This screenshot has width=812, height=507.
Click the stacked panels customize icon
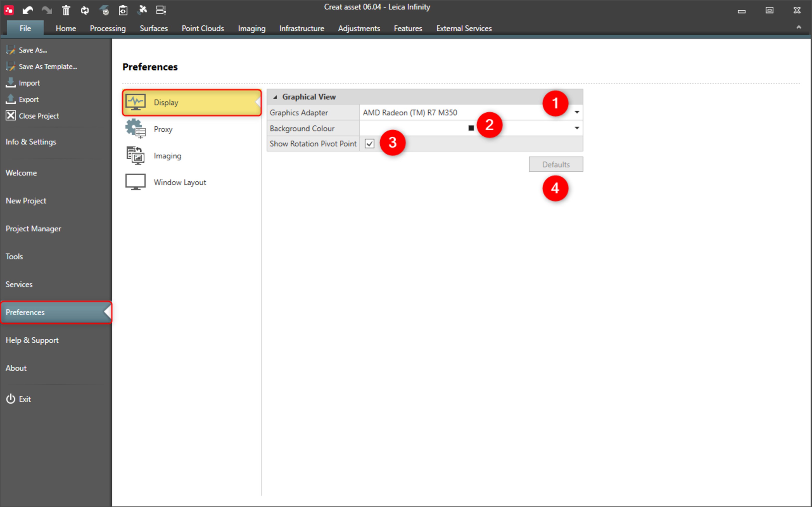161,10
